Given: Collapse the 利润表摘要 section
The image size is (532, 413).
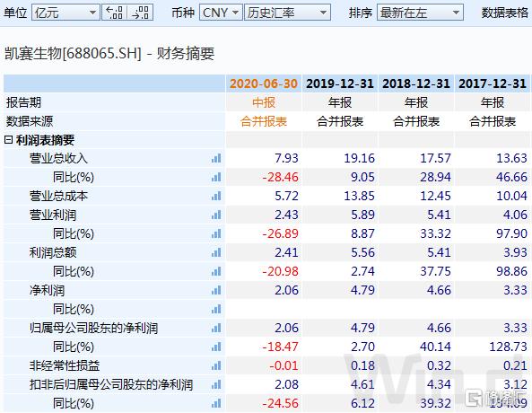Looking at the screenshot, I should click(x=8, y=140).
